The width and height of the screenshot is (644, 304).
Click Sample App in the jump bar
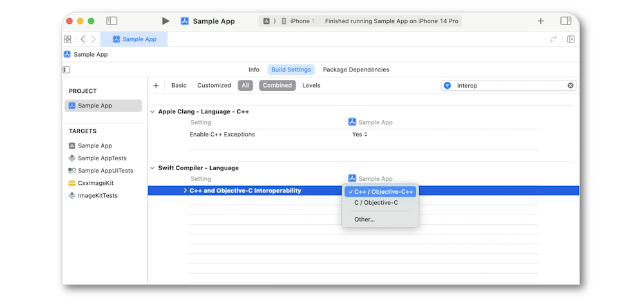coord(90,54)
